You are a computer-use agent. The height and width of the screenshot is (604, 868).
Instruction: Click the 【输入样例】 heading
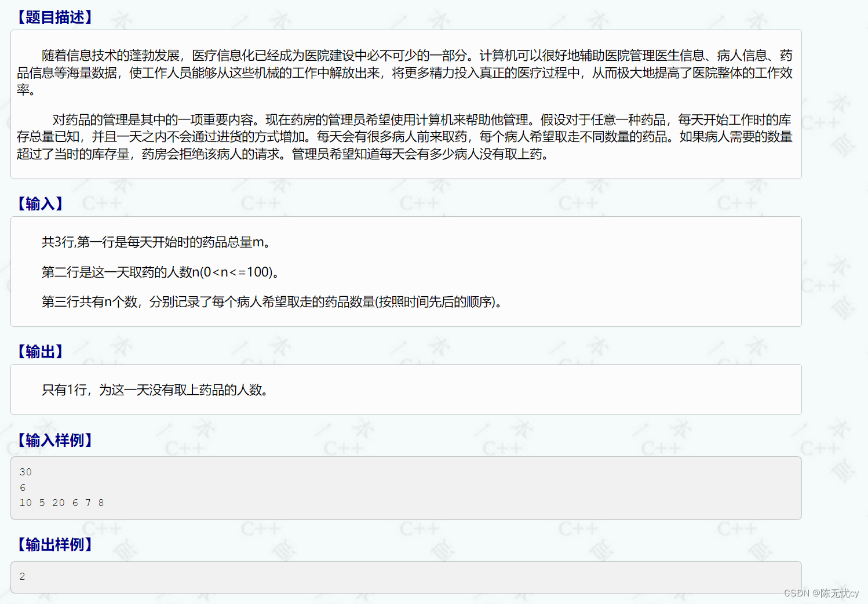54,440
